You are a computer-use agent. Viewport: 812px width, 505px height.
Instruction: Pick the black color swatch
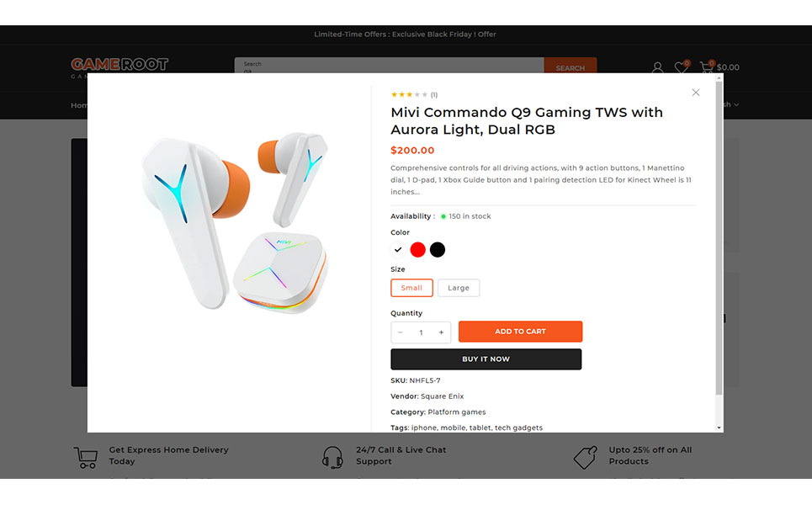pos(438,250)
